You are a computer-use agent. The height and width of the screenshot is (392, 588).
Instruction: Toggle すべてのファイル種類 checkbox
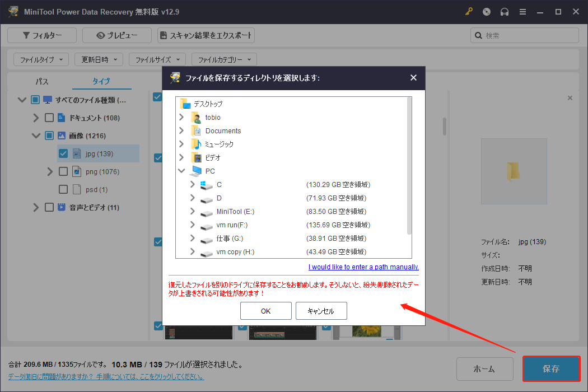point(35,100)
